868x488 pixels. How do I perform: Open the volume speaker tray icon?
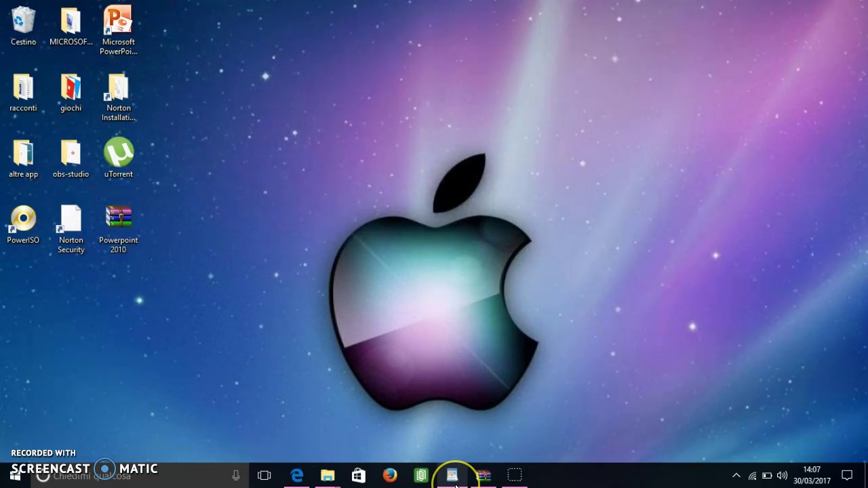coord(782,476)
